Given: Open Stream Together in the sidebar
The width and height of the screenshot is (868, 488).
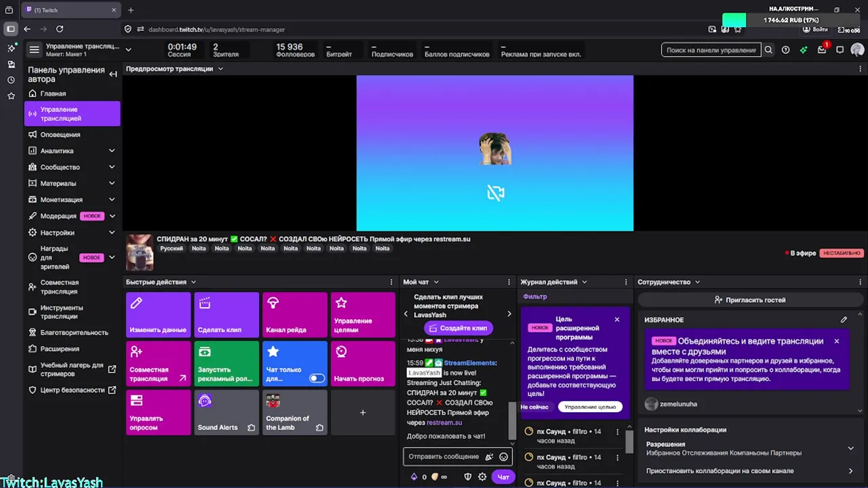Looking at the screenshot, I should click(x=72, y=287).
